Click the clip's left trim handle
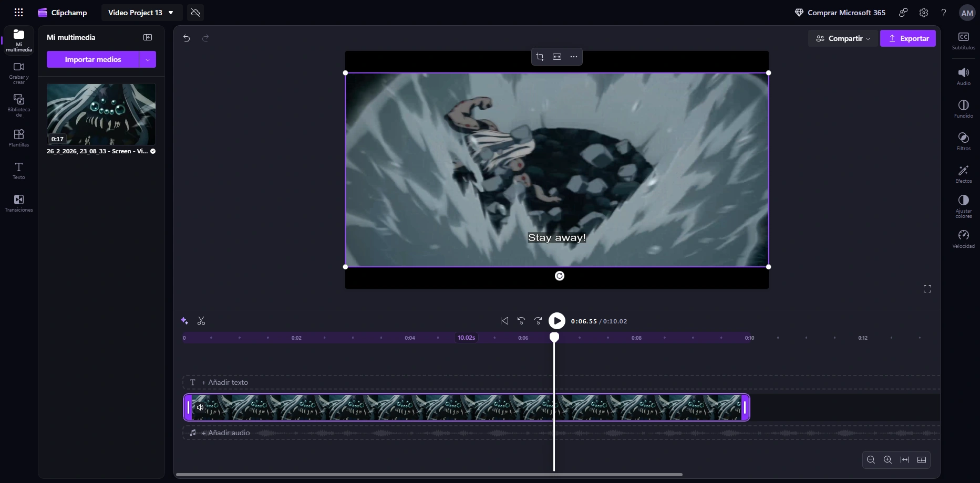Screen dimensions: 980x483 click(188, 407)
